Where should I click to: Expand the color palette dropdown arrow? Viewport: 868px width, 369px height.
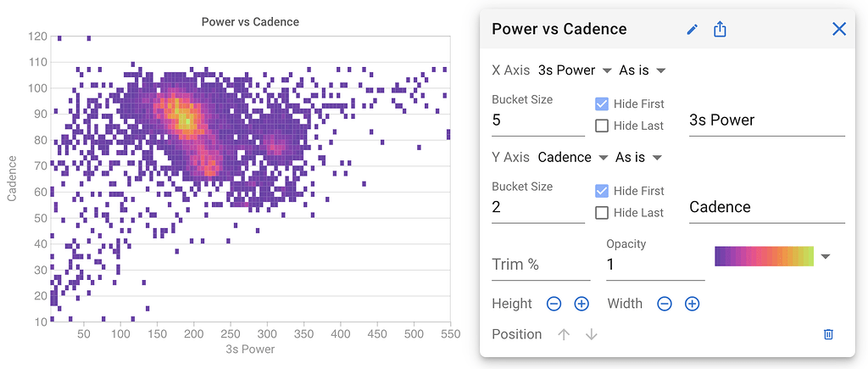tap(826, 256)
